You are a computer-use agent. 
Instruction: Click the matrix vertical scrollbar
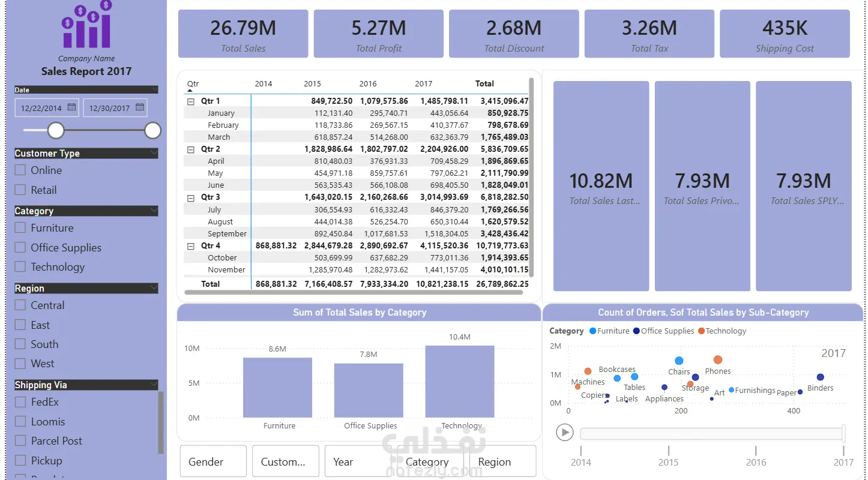[x=531, y=177]
